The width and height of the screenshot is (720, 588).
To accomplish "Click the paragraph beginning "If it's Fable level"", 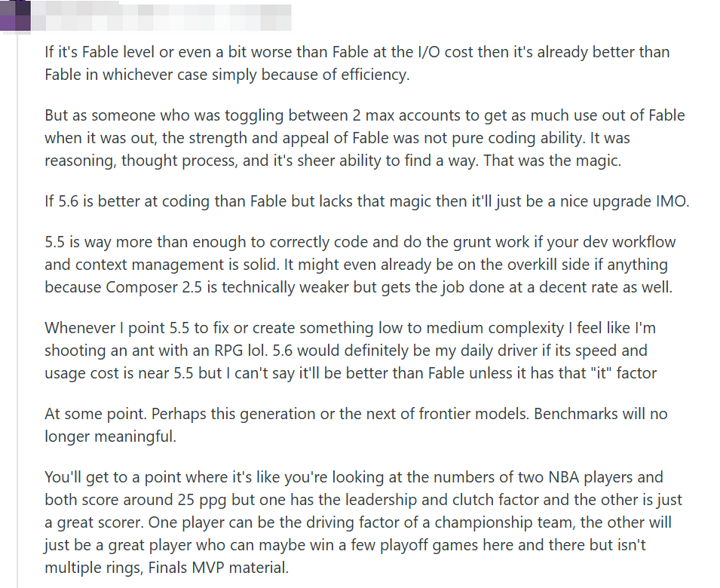I will (357, 63).
